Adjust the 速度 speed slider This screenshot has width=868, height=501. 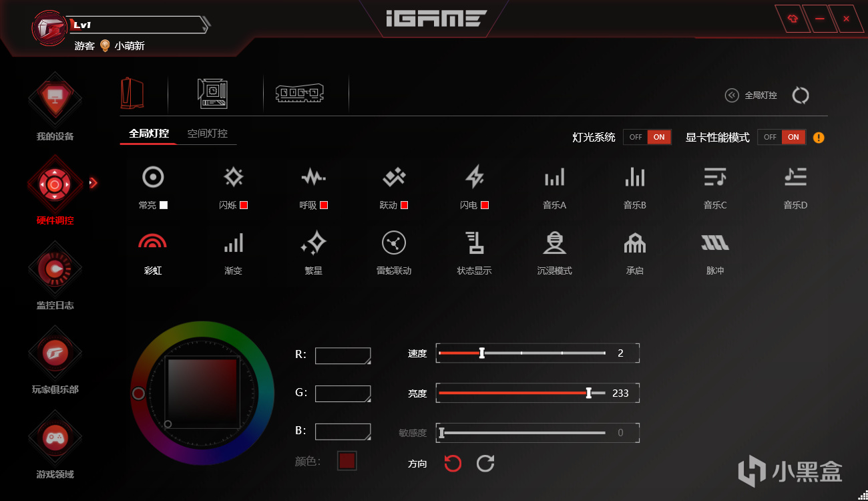pyautogui.click(x=522, y=353)
